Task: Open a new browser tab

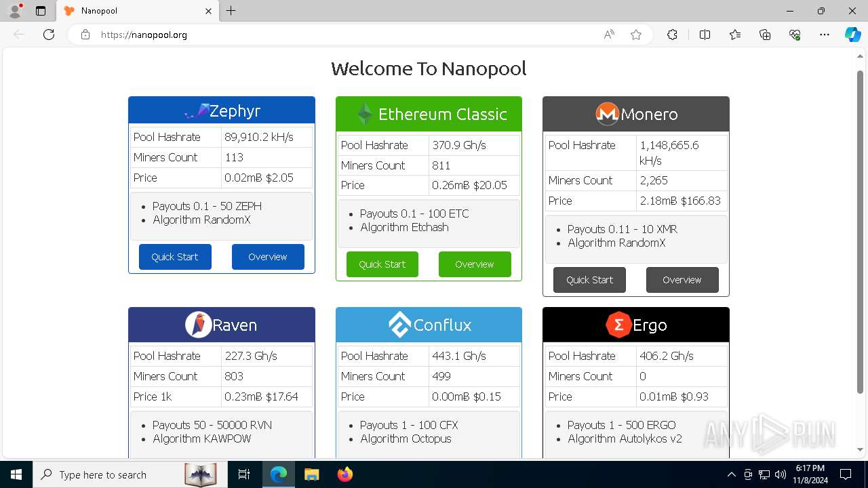Action: coord(231,11)
